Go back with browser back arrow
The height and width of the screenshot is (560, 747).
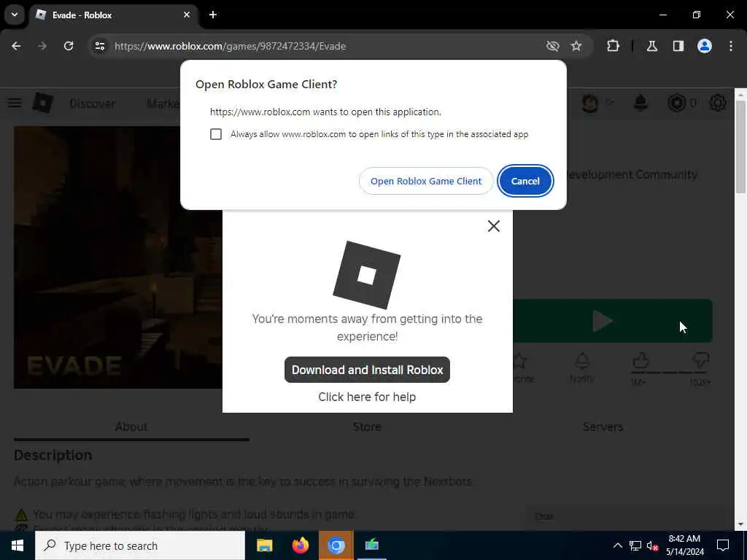click(16, 46)
